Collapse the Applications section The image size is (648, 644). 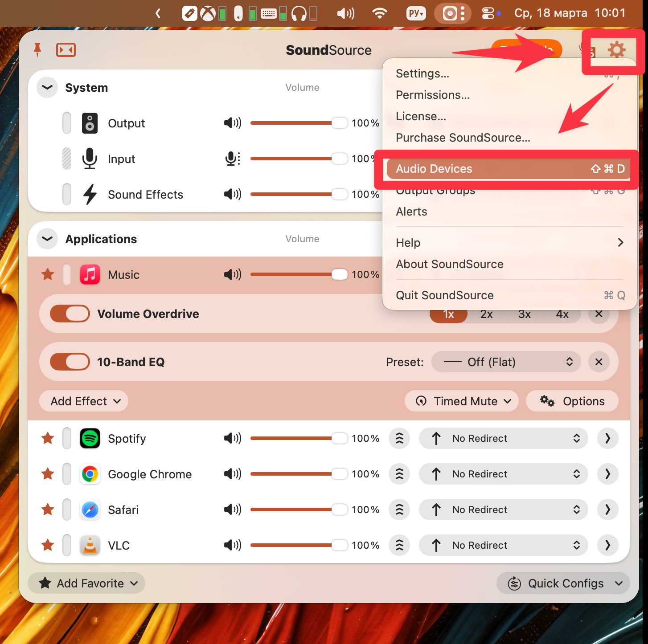[47, 239]
